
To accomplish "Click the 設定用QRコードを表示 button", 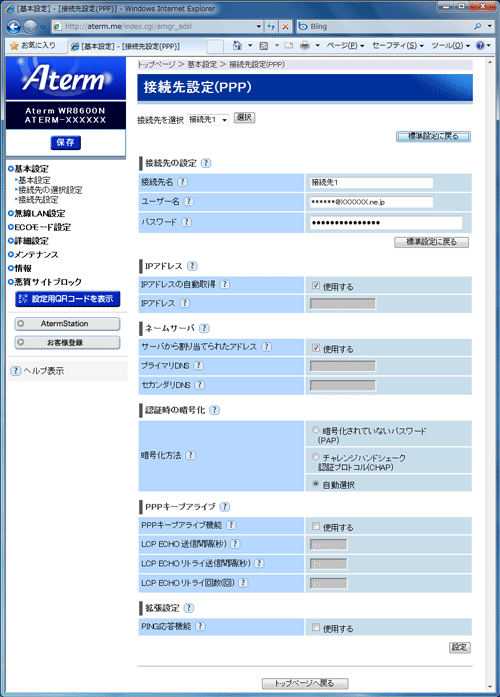I will [68, 299].
